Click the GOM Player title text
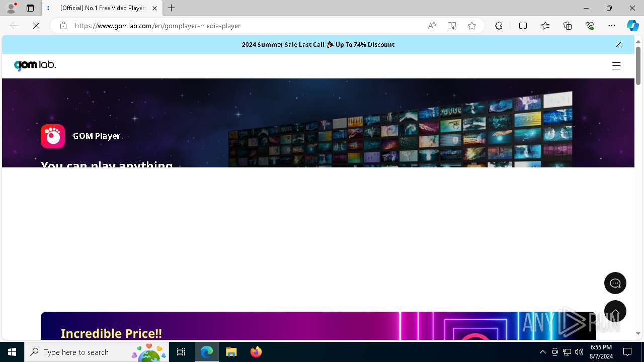The height and width of the screenshot is (362, 644). (97, 136)
